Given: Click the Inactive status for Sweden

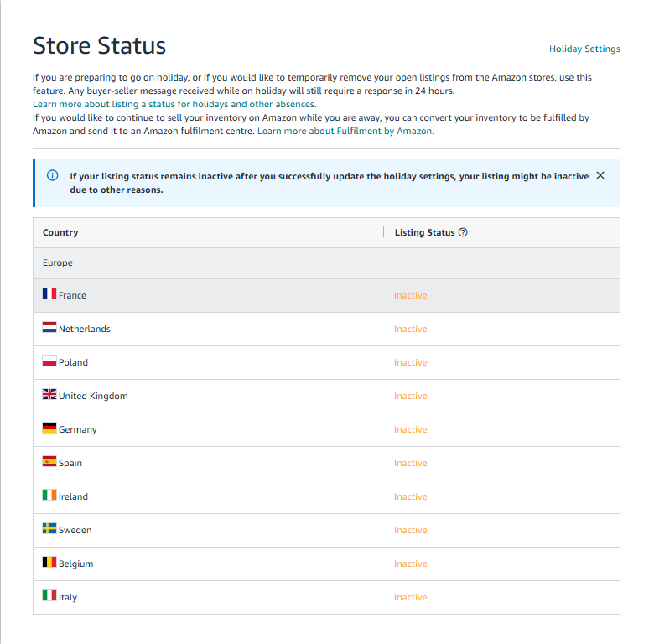Looking at the screenshot, I should 411,530.
